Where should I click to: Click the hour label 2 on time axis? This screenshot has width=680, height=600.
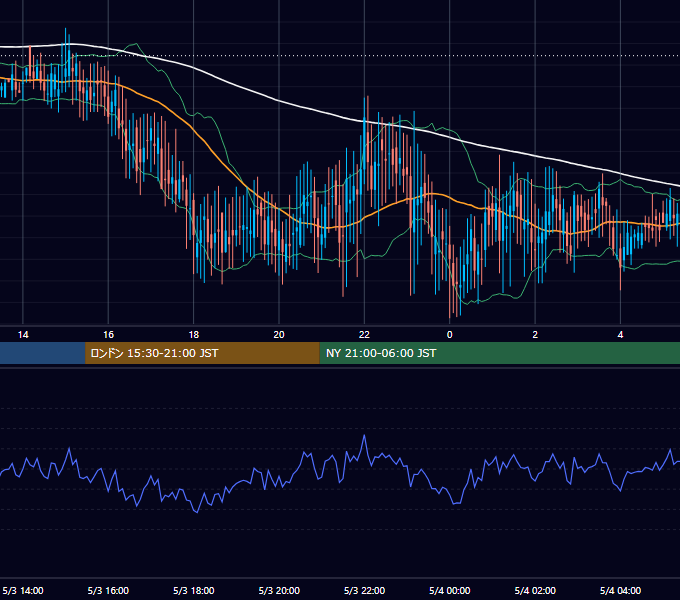(535, 335)
